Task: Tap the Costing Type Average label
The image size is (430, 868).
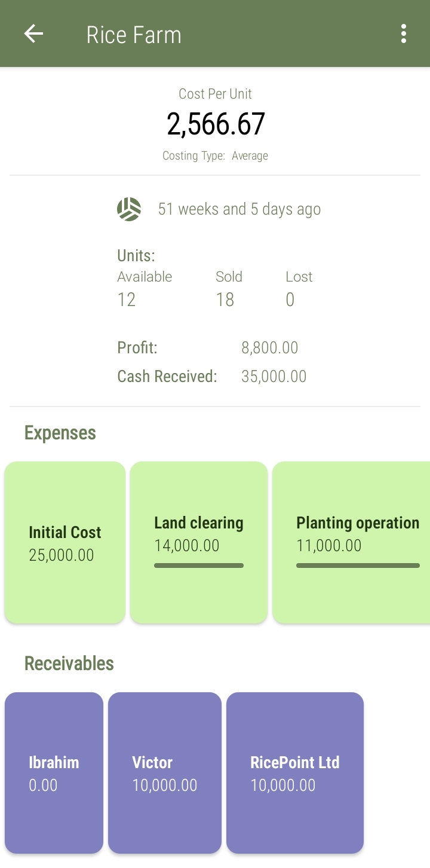Action: coord(216,156)
